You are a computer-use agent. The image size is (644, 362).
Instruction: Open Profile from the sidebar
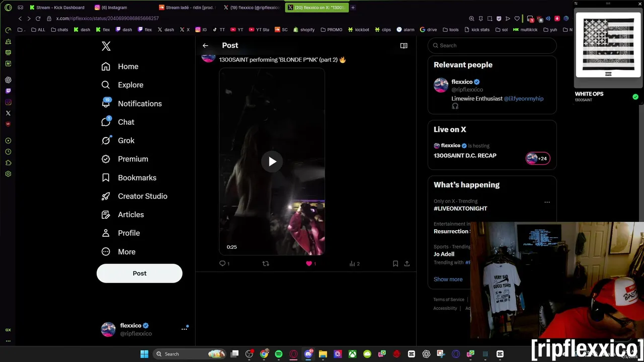click(121, 233)
